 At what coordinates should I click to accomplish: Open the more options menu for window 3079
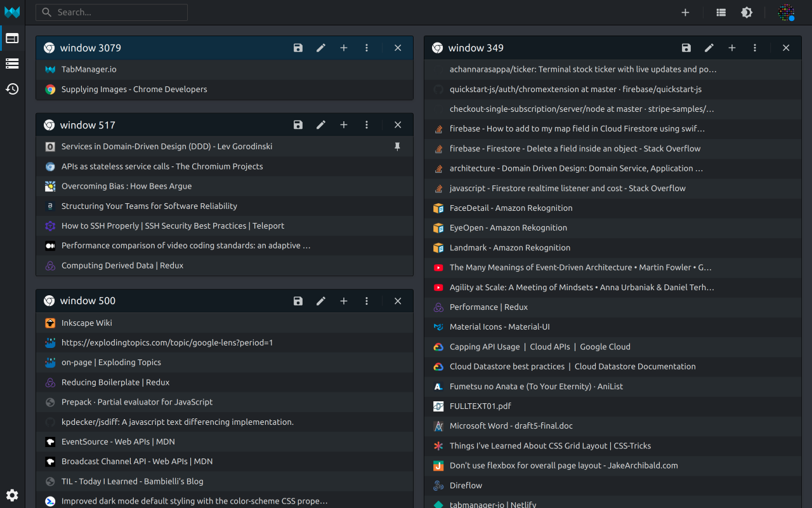(x=367, y=48)
